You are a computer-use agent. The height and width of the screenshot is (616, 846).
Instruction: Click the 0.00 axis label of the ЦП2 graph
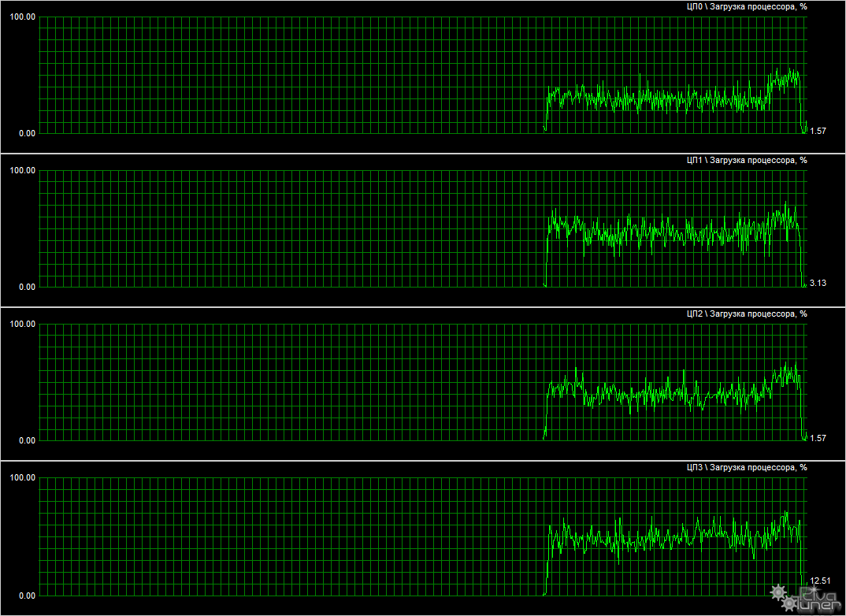[x=28, y=440]
